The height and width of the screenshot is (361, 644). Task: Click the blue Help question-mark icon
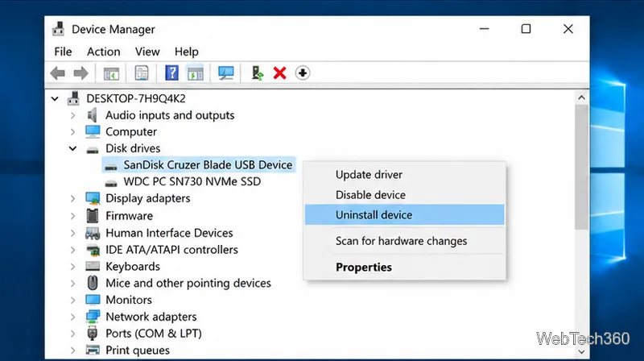(171, 73)
